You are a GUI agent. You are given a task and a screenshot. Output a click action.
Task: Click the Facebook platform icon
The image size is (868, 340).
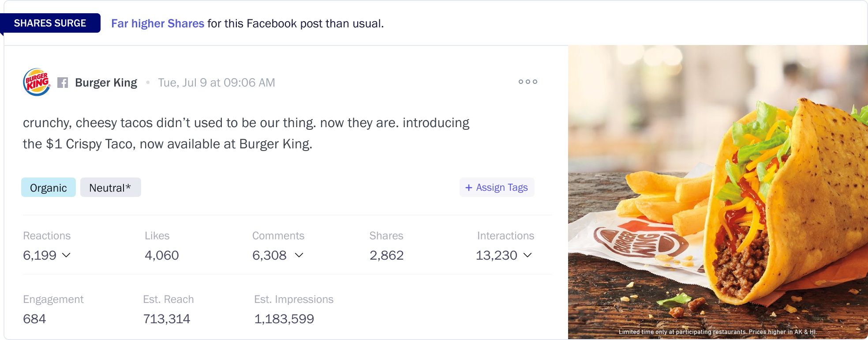[63, 83]
